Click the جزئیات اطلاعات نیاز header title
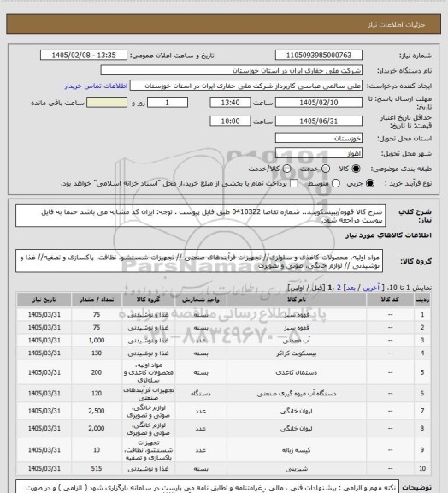The height and width of the screenshot is (493, 448). click(x=397, y=25)
